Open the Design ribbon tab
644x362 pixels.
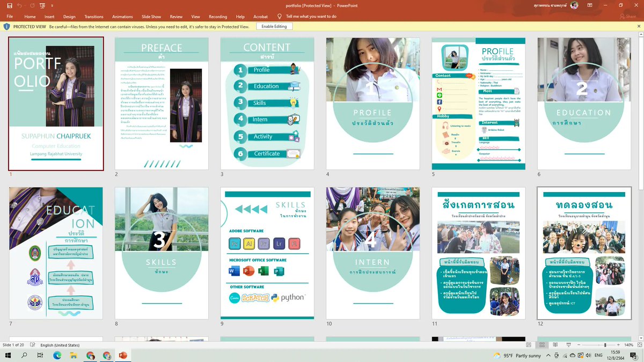(69, 17)
